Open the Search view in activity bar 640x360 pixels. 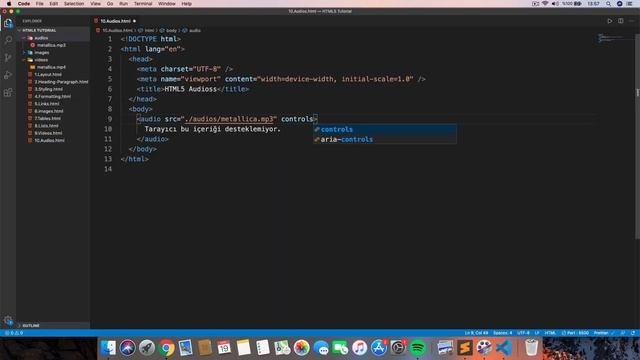[x=8, y=40]
